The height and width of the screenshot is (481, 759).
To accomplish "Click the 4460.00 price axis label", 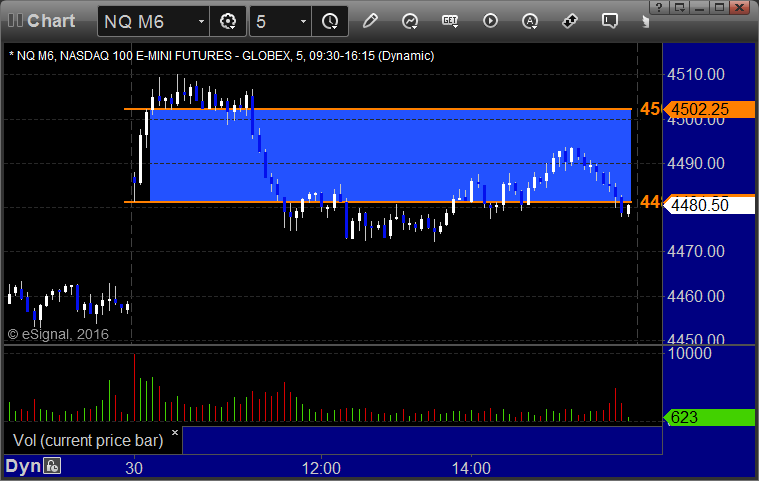I will coord(696,296).
